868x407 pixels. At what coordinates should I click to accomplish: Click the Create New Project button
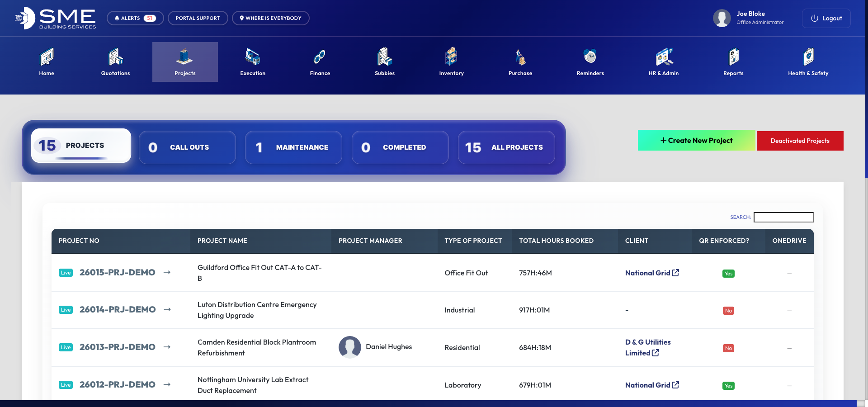(x=696, y=140)
